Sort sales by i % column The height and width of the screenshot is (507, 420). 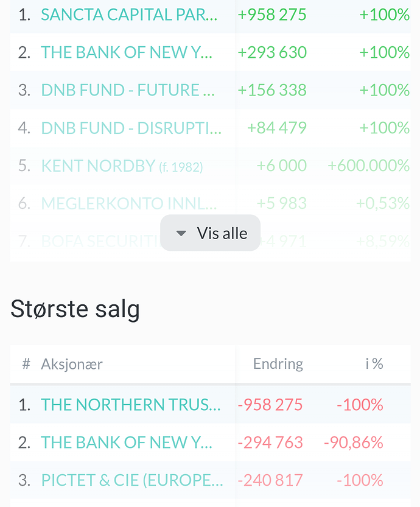click(x=374, y=364)
